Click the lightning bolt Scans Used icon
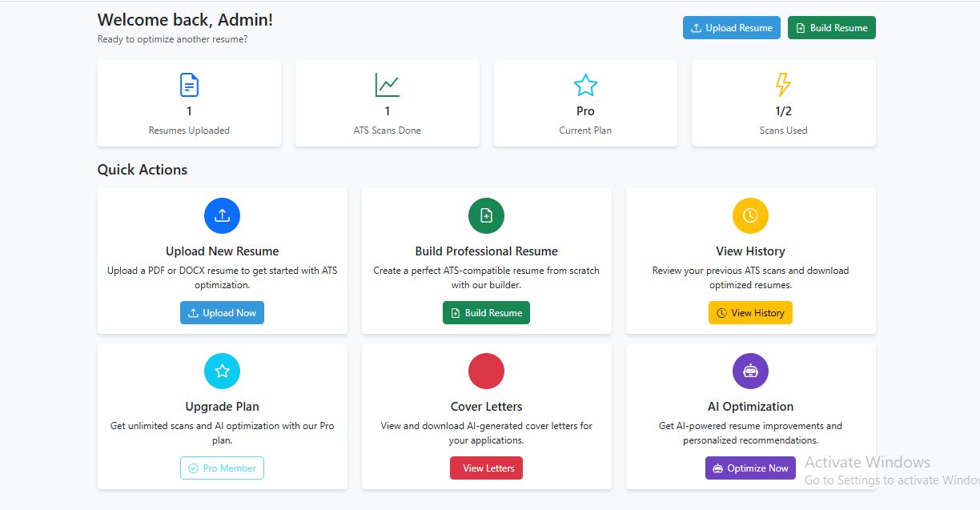 pyautogui.click(x=783, y=85)
